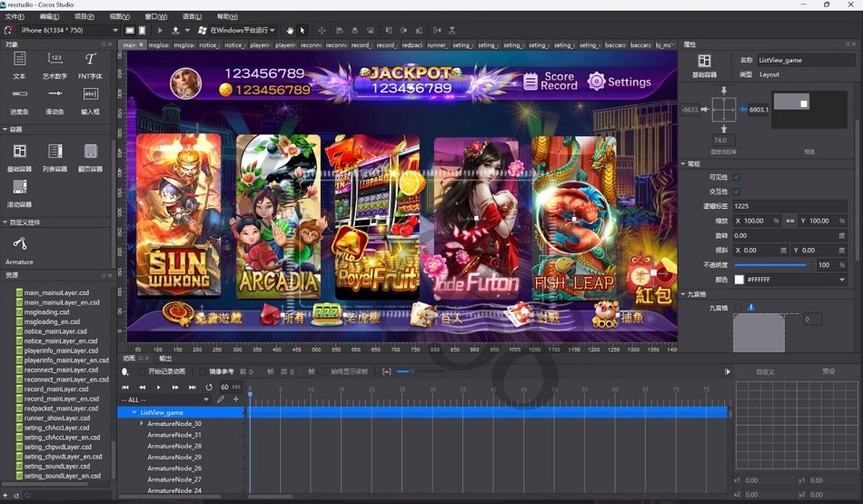Open the Edit (编辑) menu
863x504 pixels.
click(x=49, y=16)
